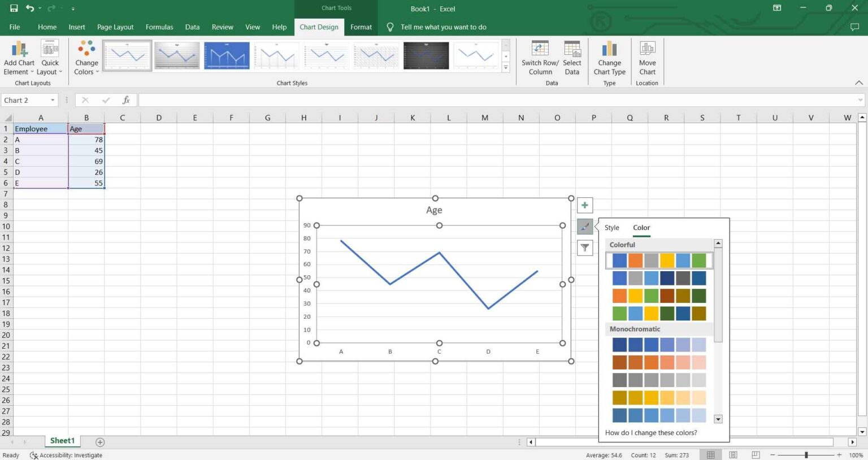
Task: Open the Move Chart dialog
Action: pyautogui.click(x=647, y=57)
